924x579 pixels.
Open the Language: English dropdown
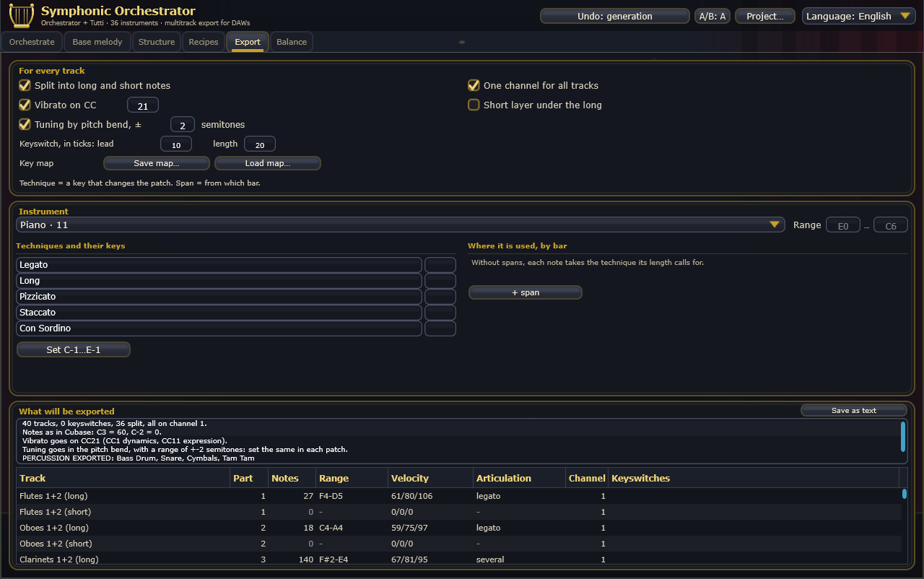click(859, 16)
